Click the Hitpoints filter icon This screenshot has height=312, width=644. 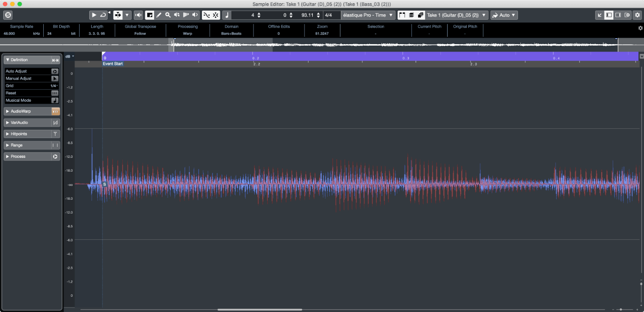[54, 133]
